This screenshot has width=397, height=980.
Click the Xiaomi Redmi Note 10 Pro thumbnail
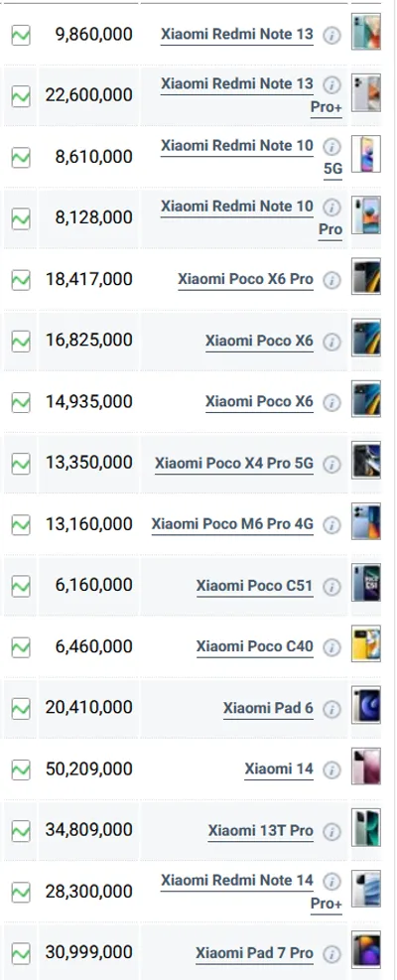(366, 215)
